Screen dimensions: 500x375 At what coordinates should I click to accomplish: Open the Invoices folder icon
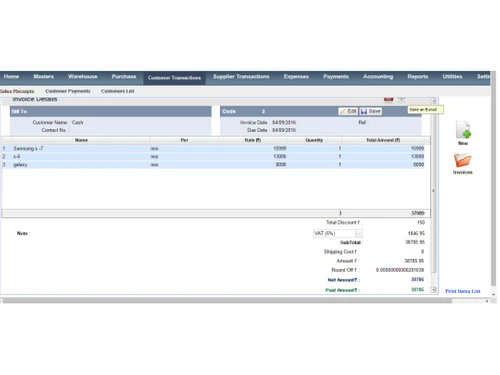tap(462, 160)
